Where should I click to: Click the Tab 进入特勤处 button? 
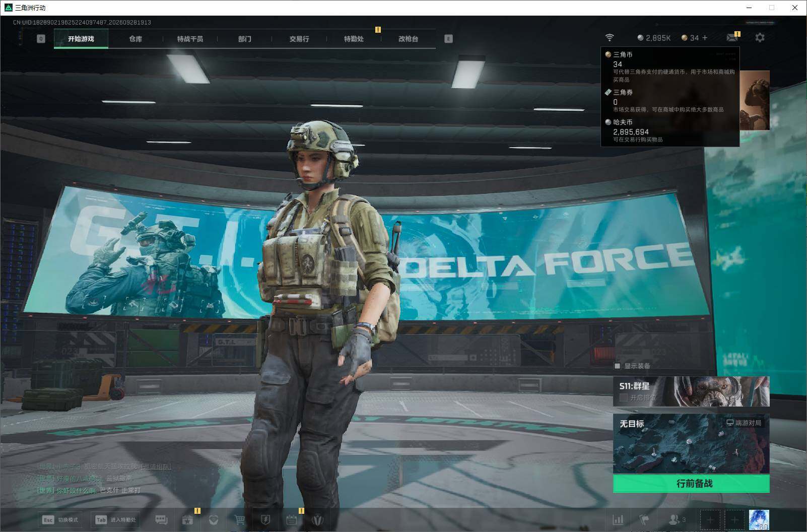[x=115, y=520]
